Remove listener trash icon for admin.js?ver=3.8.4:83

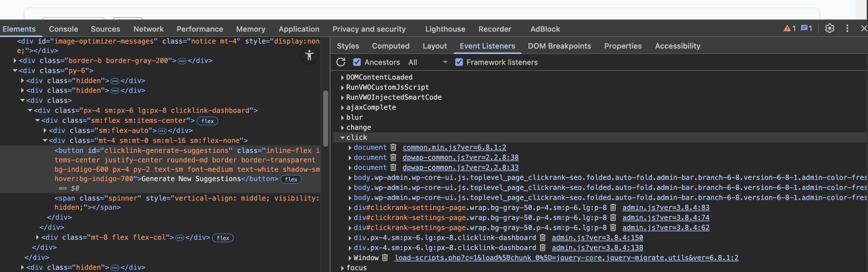coord(613,208)
